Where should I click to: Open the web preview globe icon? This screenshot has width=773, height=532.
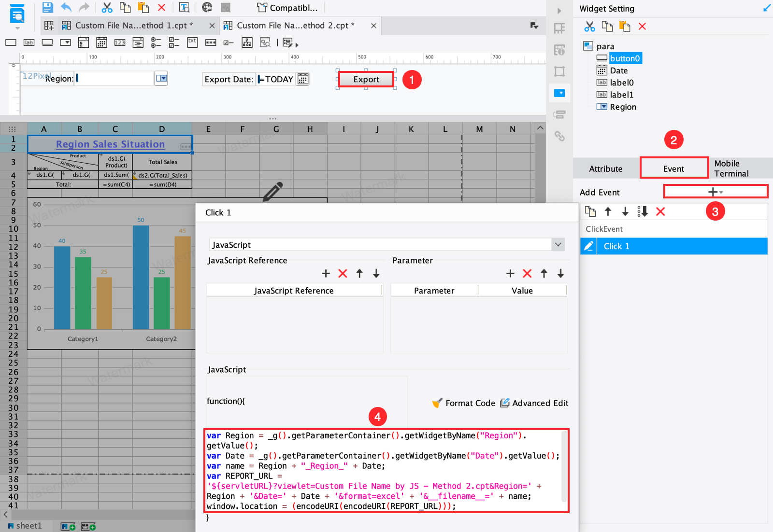207,7
